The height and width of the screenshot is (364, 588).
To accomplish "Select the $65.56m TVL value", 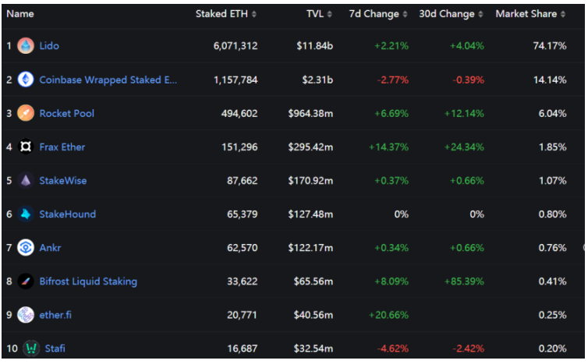I will coord(313,281).
